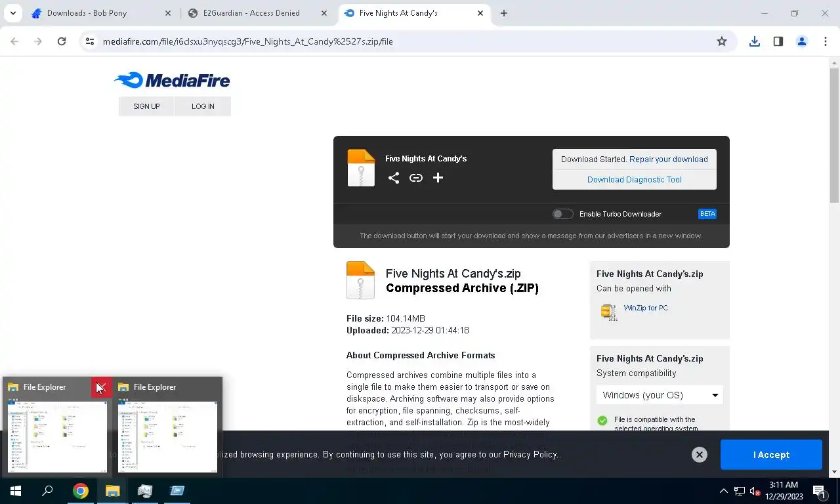Reload the page
The image size is (840, 504).
pos(62,41)
